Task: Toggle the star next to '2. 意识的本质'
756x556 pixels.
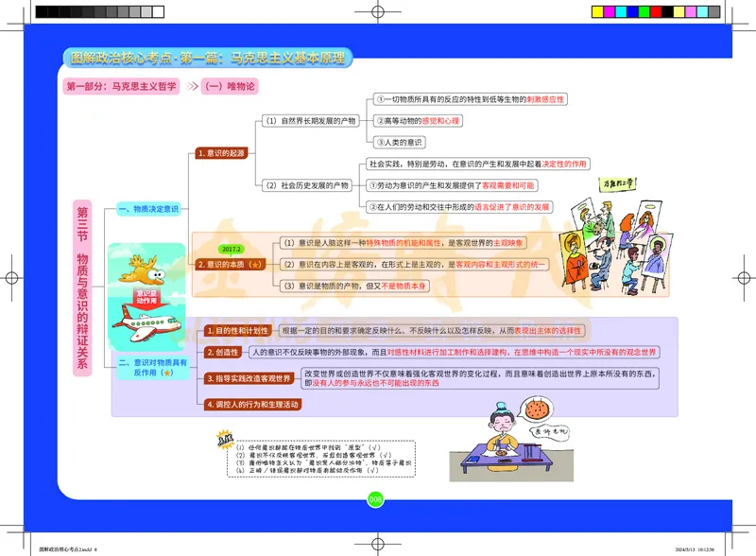Action: pos(255,264)
